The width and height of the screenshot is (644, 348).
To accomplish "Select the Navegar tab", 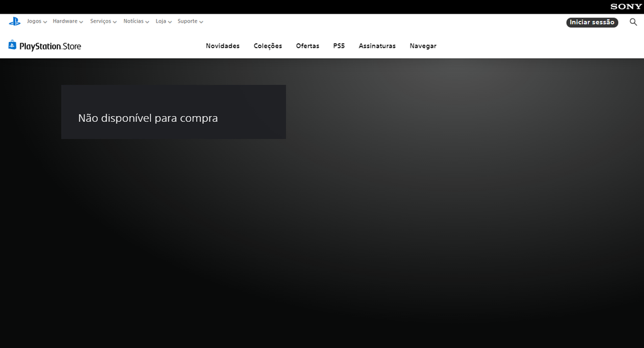I will [423, 46].
